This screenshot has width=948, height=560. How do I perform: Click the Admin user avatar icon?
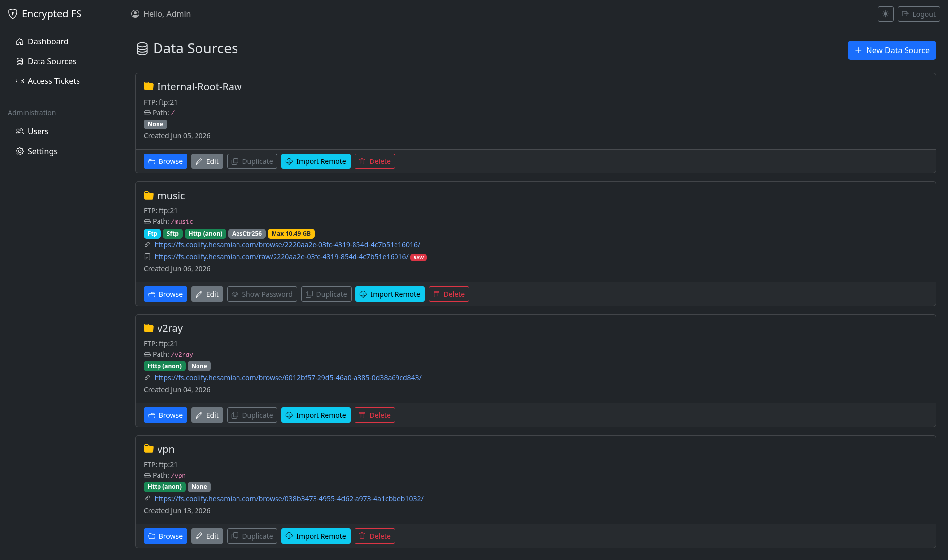coord(135,14)
